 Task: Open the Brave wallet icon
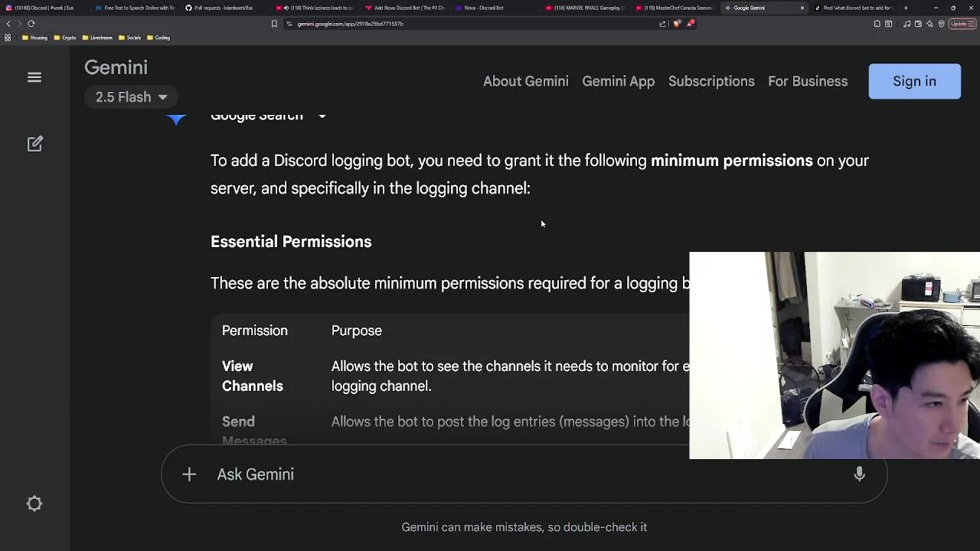click(918, 24)
